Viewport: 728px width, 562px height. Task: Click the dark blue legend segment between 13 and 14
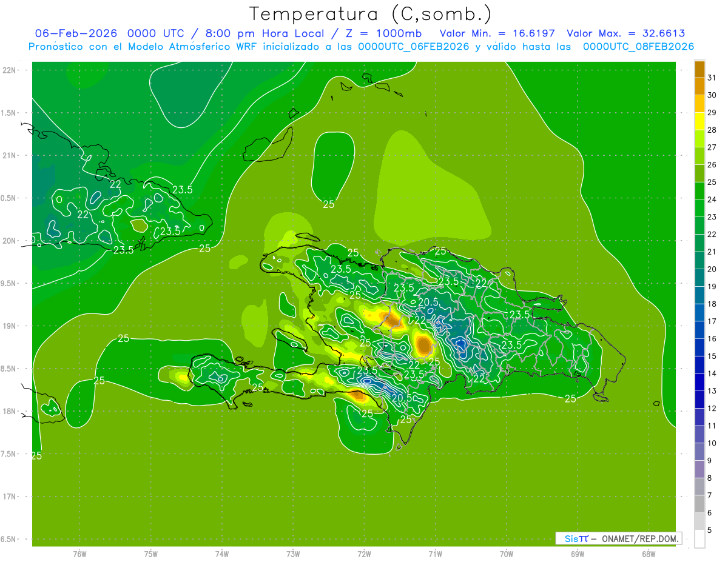[x=699, y=382]
